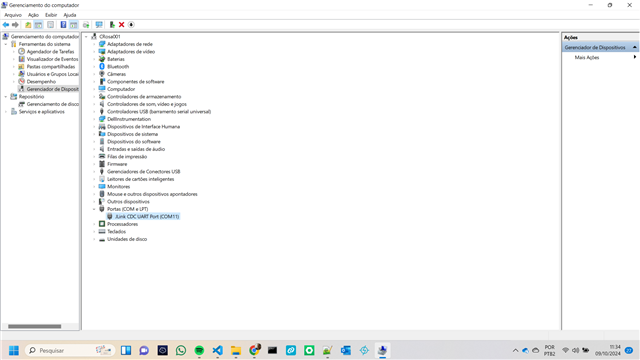Screen dimensions: 640x360
Task: Toggle the Show/Hide Console Tree toolbar button
Action: tap(38, 25)
